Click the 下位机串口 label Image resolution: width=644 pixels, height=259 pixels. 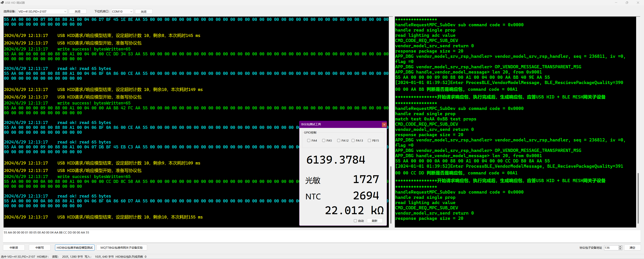(102, 11)
